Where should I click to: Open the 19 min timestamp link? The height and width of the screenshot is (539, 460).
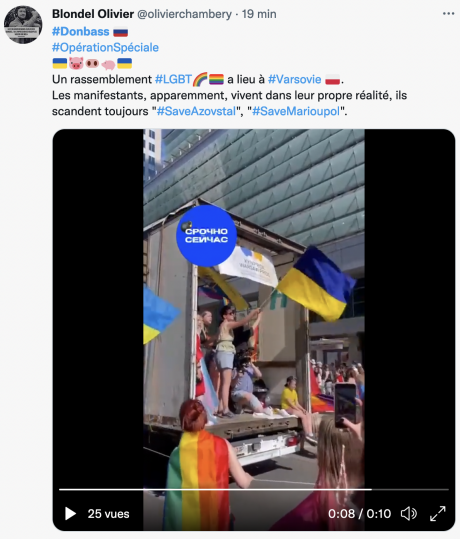(x=259, y=14)
